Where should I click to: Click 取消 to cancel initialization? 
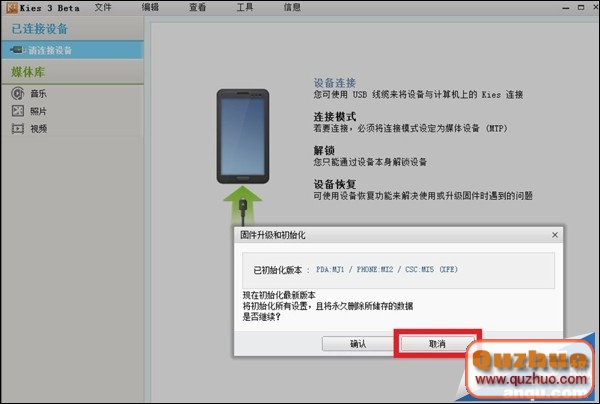point(437,344)
